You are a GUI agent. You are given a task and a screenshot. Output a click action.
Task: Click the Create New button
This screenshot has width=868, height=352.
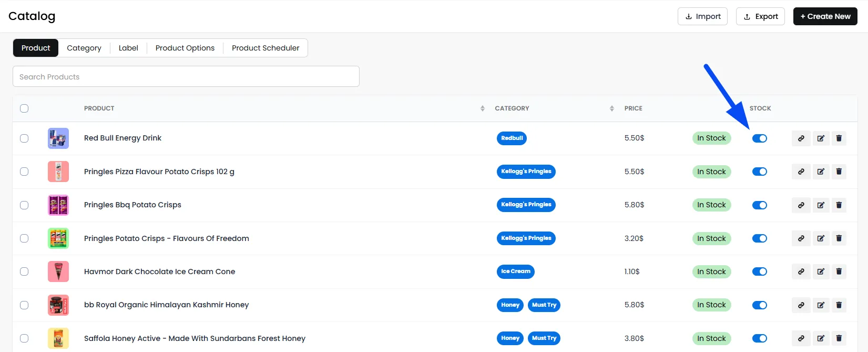(x=825, y=16)
